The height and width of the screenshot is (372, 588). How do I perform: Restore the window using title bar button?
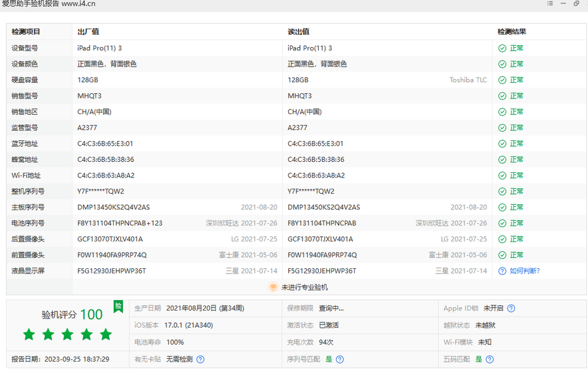(576, 4)
